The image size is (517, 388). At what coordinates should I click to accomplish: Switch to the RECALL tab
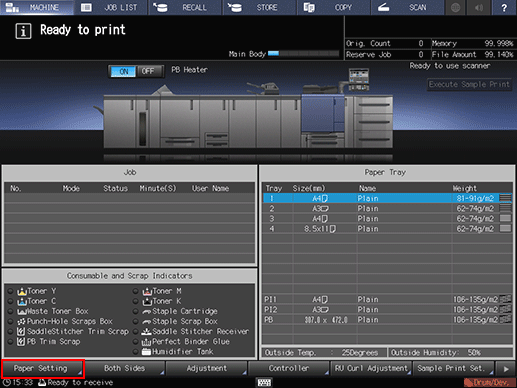(x=185, y=7)
